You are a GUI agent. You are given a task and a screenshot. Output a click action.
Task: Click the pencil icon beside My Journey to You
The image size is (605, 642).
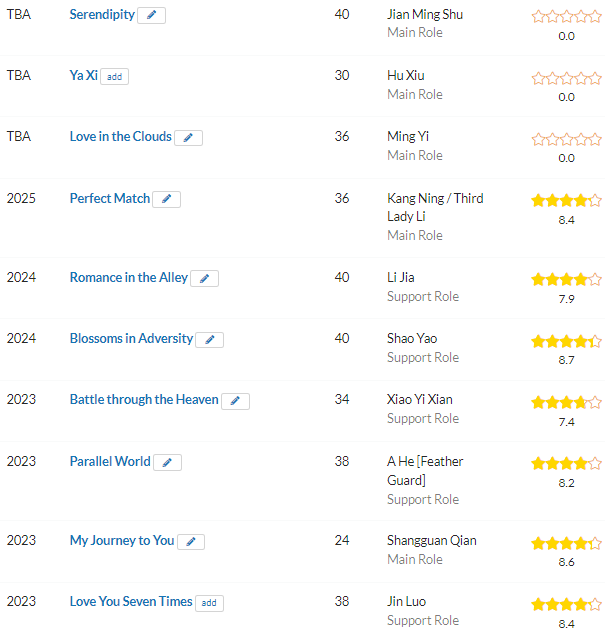(191, 542)
